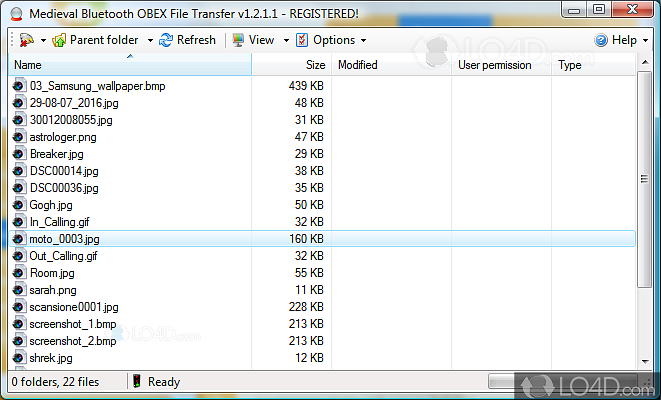Click icon of Gogh.jpg
The image size is (661, 400).
pos(19,205)
